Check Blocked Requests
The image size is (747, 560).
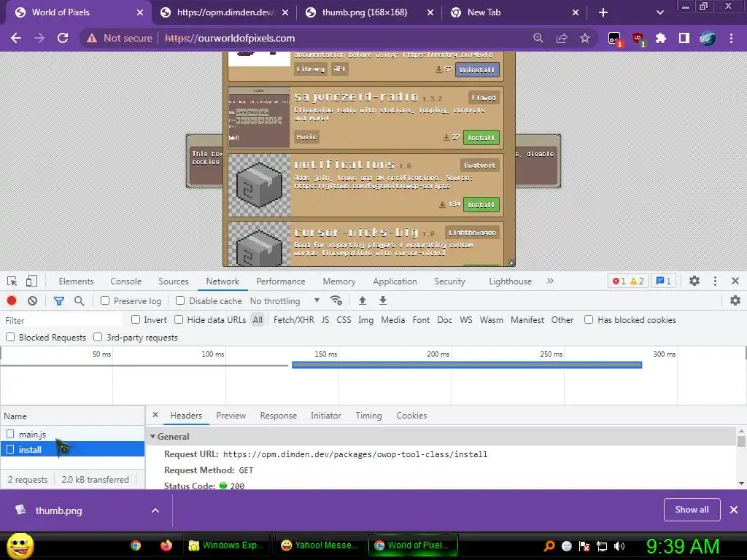click(x=10, y=337)
